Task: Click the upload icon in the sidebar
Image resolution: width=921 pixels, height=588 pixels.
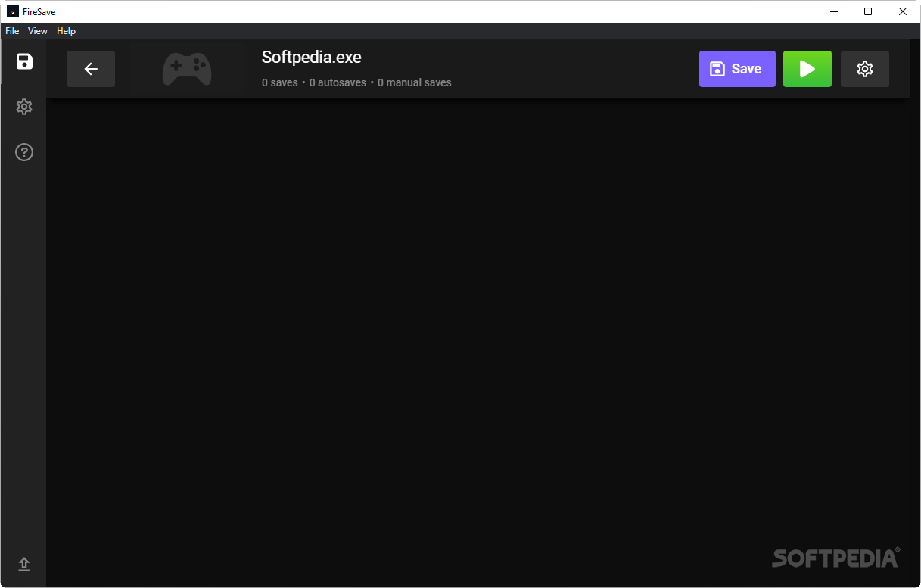Action: point(24,565)
